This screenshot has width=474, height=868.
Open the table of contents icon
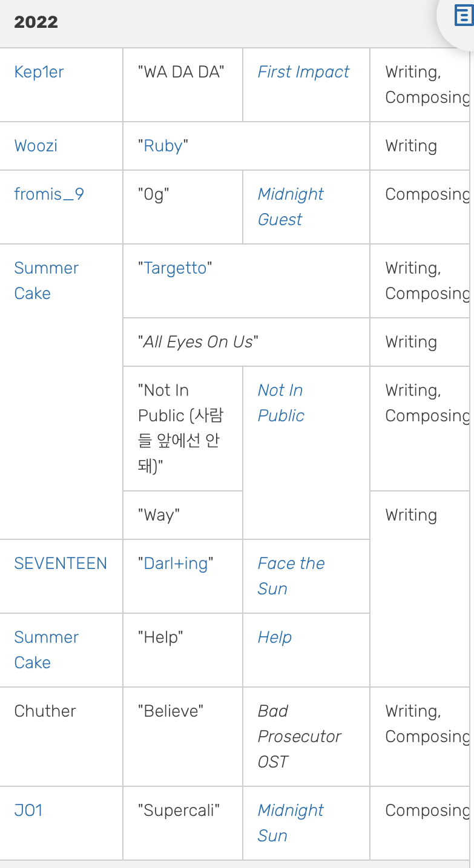point(463,16)
